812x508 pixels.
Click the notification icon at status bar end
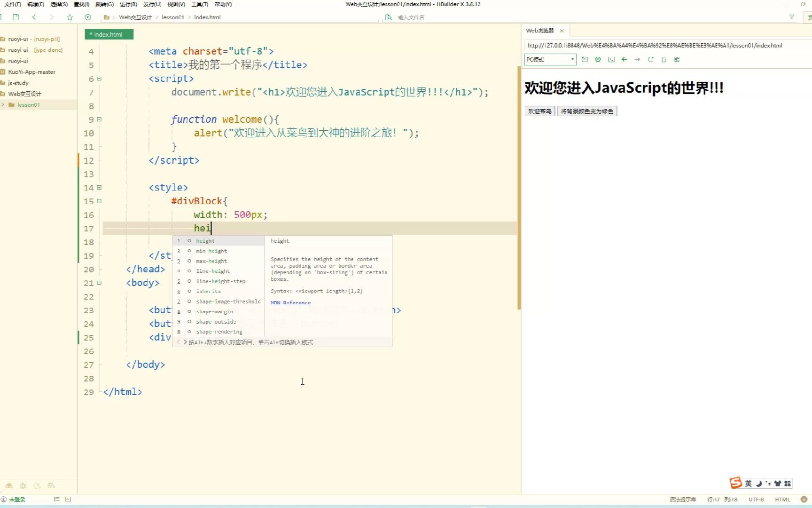pyautogui.click(x=804, y=500)
